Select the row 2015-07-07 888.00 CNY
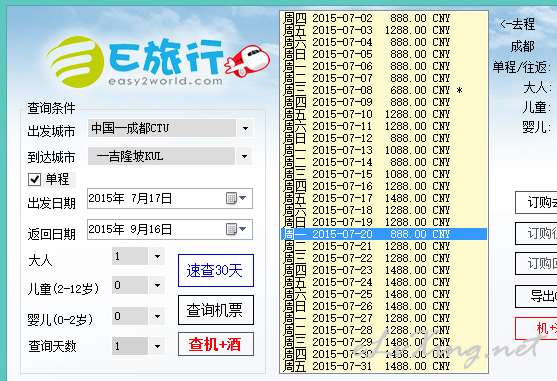 coord(384,78)
